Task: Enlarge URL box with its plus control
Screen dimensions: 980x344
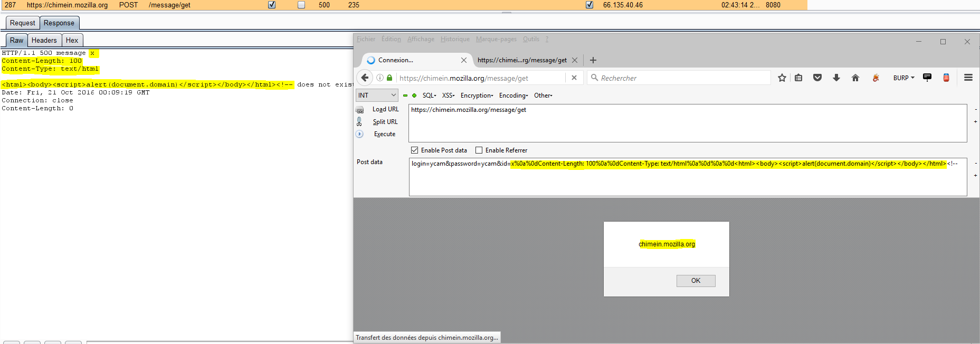Action: click(976, 122)
